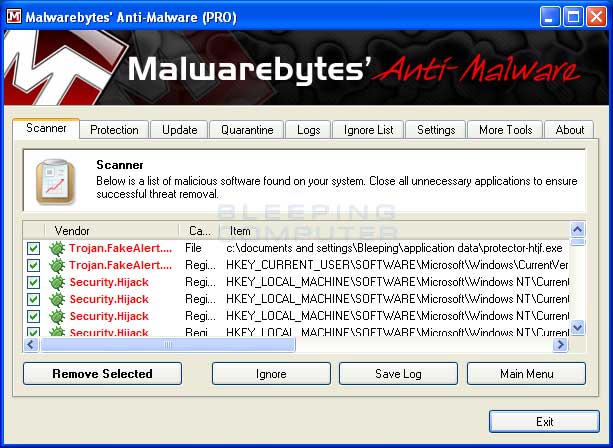
Task: Return via the Main Menu button
Action: pos(527,374)
